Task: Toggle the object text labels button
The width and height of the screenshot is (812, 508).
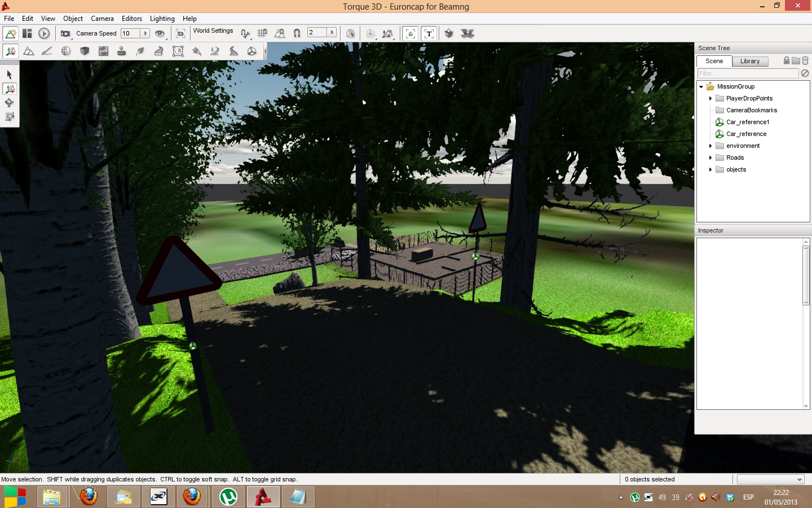Action: [x=429, y=33]
